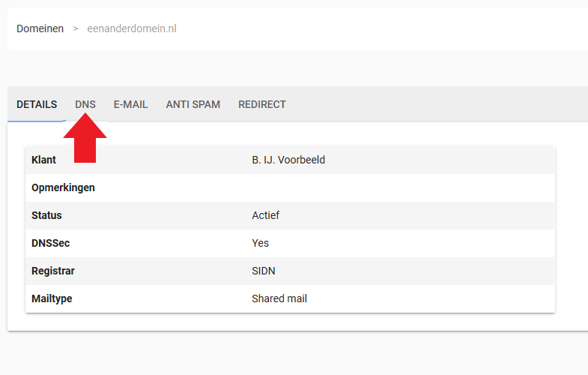The width and height of the screenshot is (588, 375).
Task: Click the Status row label
Action: click(46, 215)
